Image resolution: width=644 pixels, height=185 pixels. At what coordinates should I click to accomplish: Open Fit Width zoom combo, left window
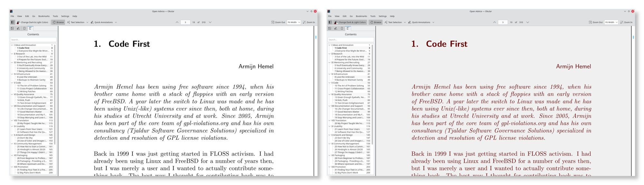(294, 22)
